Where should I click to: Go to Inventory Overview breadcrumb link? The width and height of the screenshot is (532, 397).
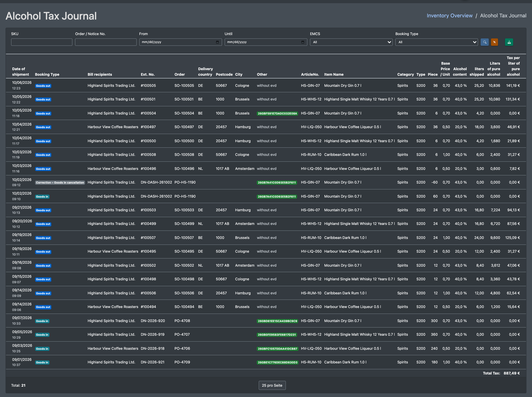coord(450,16)
